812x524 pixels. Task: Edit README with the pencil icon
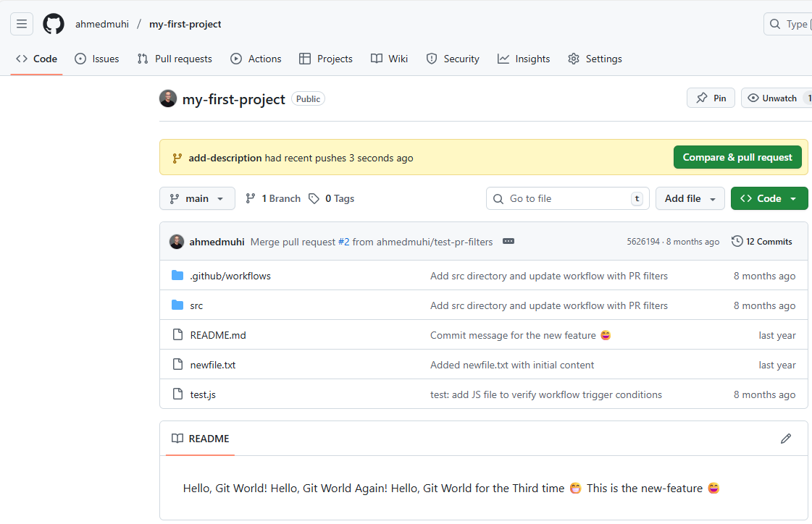click(786, 439)
